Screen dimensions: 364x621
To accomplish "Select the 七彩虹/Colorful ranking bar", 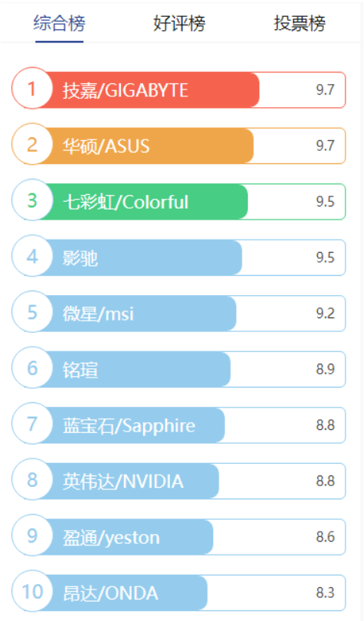I will click(179, 202).
